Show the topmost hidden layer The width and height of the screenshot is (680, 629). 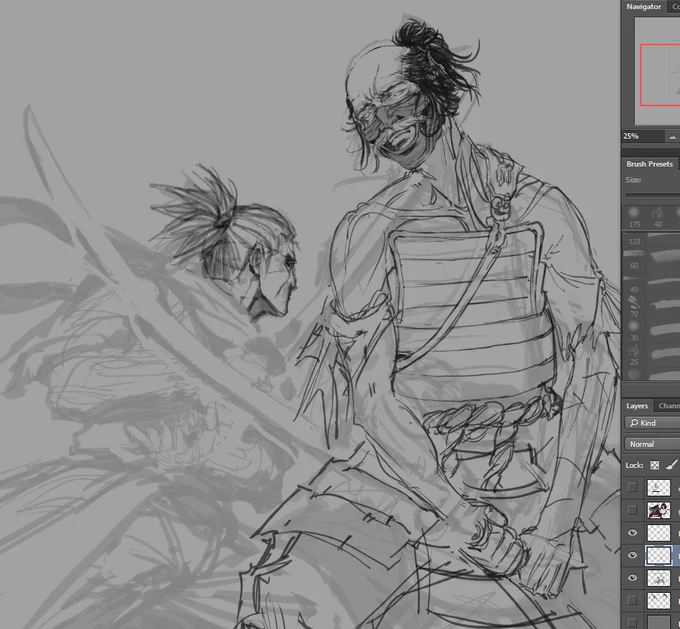coord(632,487)
